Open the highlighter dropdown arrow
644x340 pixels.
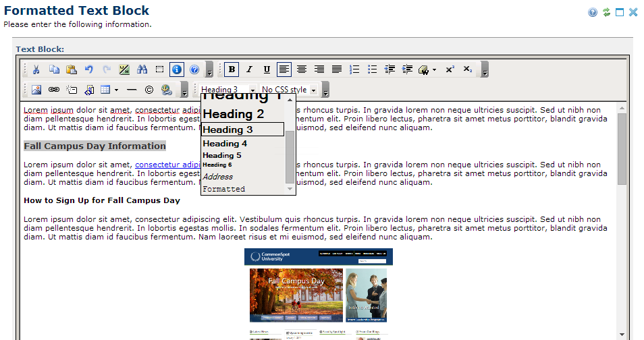pos(435,69)
